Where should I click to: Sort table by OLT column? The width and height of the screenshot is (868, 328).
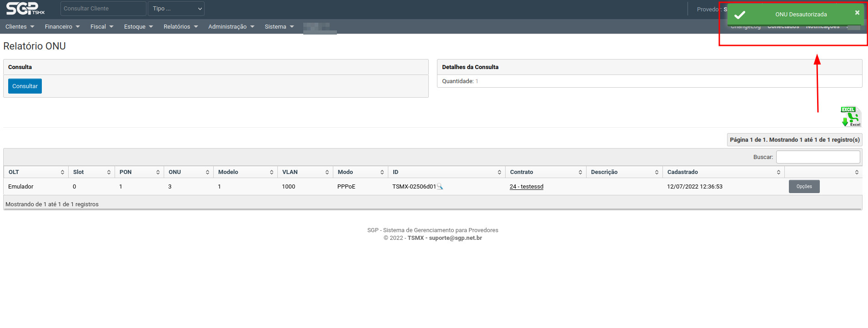[35, 172]
